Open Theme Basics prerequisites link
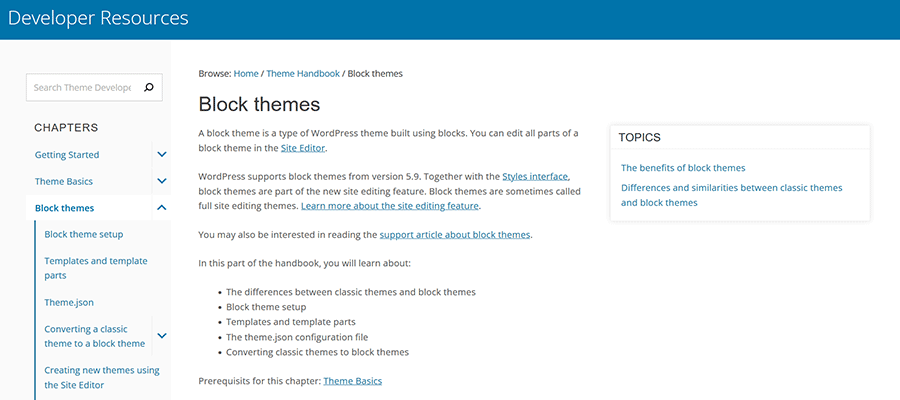Image resolution: width=900 pixels, height=400 pixels. tap(352, 381)
